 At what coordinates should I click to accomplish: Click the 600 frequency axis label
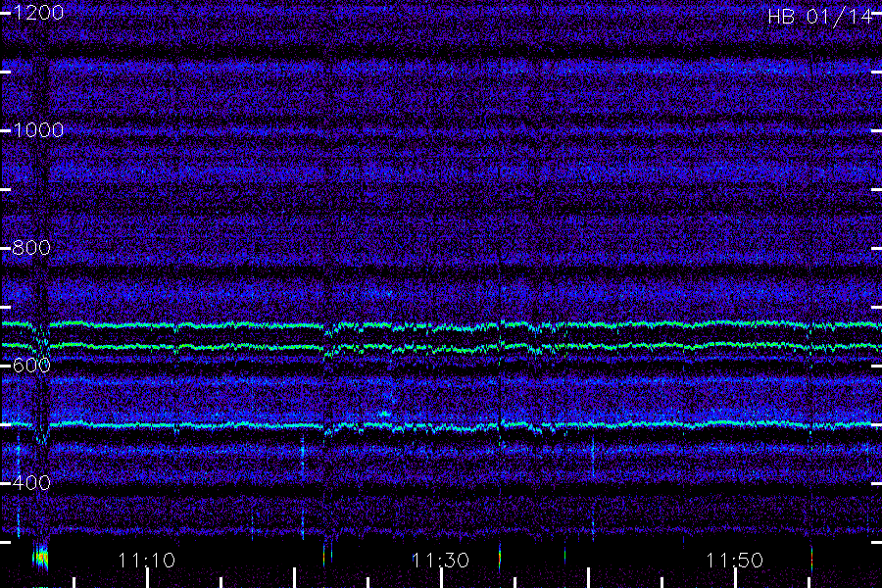tap(31, 366)
